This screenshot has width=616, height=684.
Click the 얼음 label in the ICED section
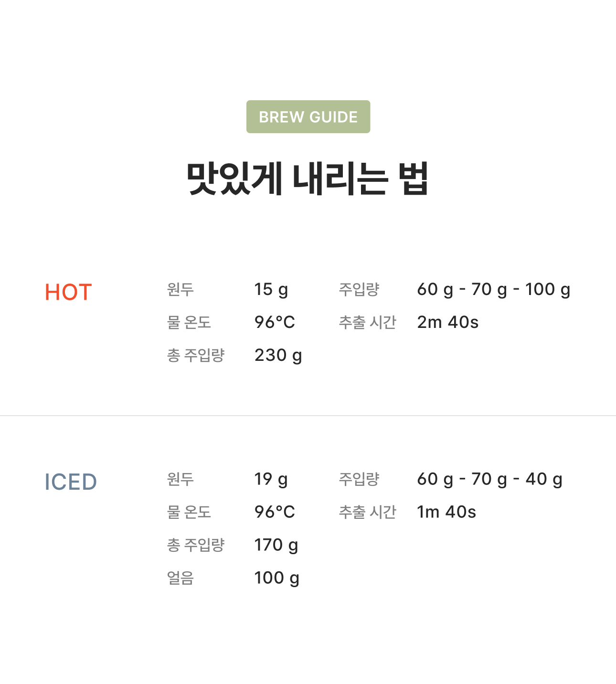tap(180, 578)
